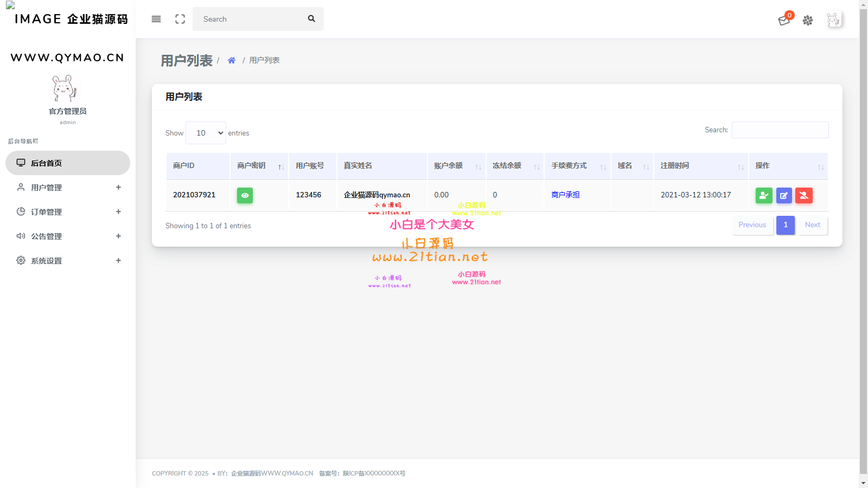Image resolution: width=868 pixels, height=488 pixels.
Task: Open the show entries count dropdown
Action: click(206, 133)
